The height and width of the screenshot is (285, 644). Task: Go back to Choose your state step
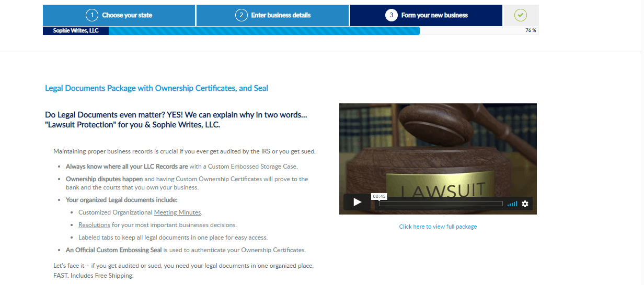(x=126, y=16)
